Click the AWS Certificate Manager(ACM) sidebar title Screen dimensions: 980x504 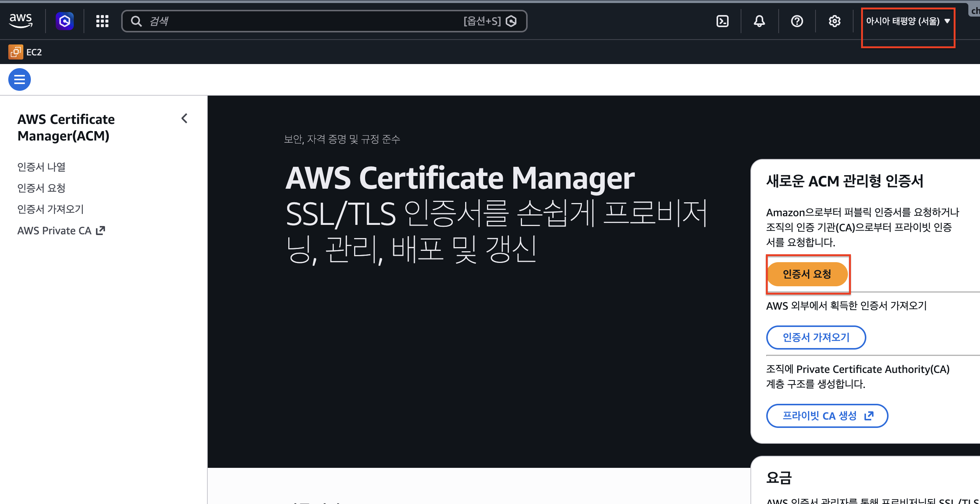(66, 128)
